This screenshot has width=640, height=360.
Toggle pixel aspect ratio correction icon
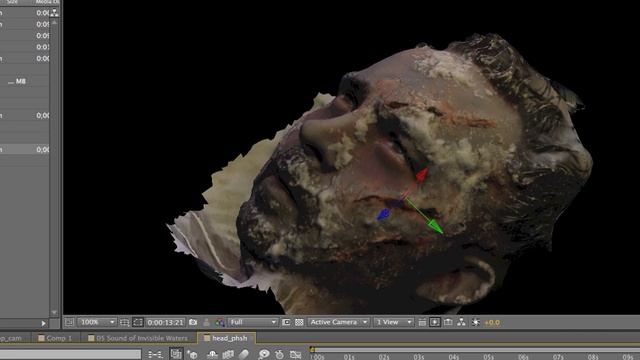pos(422,322)
